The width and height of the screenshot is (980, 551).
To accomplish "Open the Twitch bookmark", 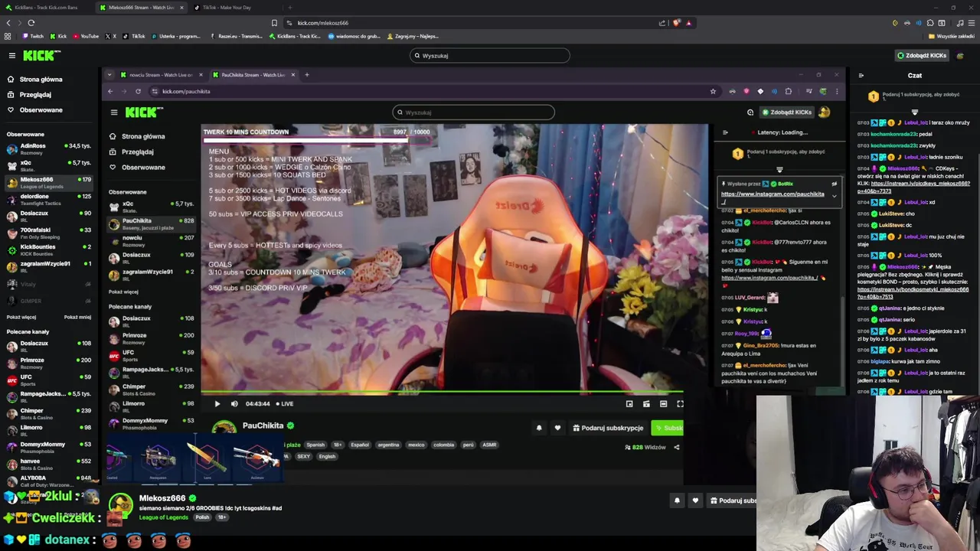I will (33, 36).
